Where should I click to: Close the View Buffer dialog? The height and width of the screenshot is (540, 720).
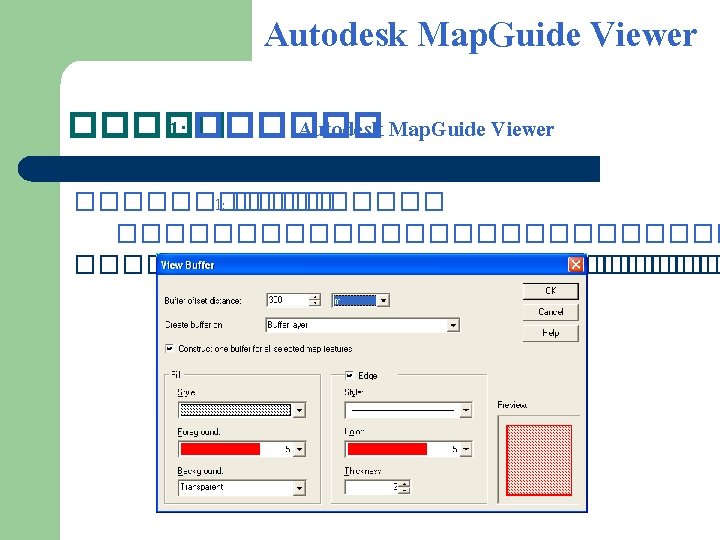(x=575, y=265)
